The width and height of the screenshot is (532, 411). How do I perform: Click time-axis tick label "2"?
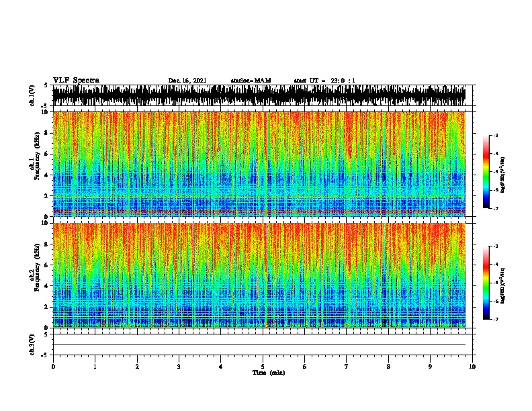(137, 367)
